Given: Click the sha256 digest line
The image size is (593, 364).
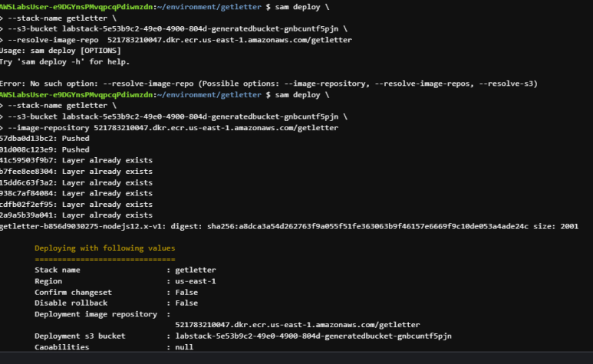Looking at the screenshot, I should (x=289, y=227).
